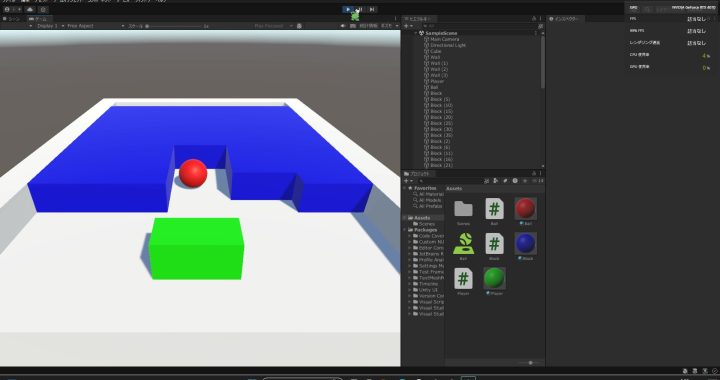Image resolution: width=720 pixels, height=380 pixels.
Task: Collapse the Packages tree node
Action: 405,230
